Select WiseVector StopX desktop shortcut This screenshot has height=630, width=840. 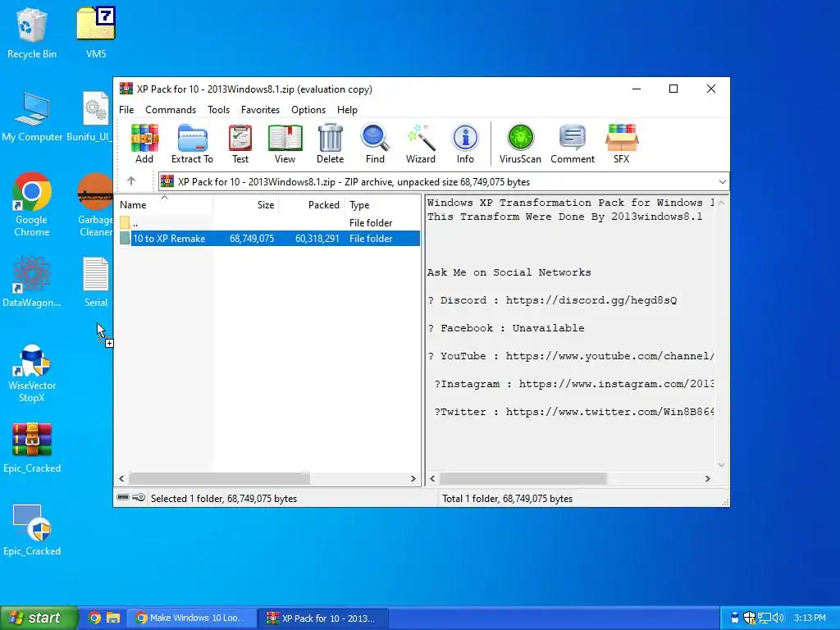pos(32,373)
